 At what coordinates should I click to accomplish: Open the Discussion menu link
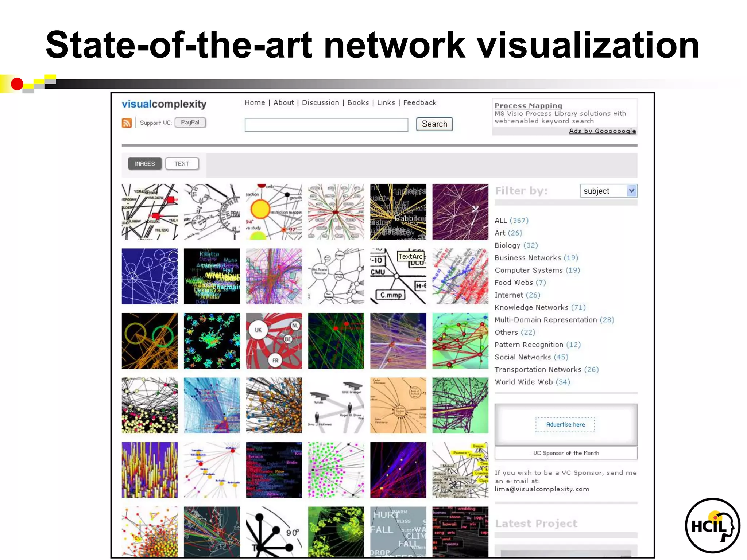pyautogui.click(x=320, y=103)
